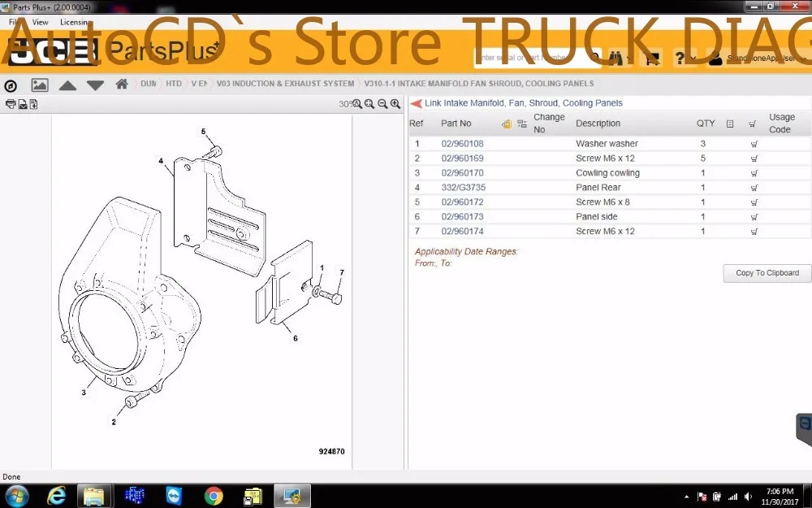Open part number 332/G3735 link
The image size is (812, 508).
464,187
